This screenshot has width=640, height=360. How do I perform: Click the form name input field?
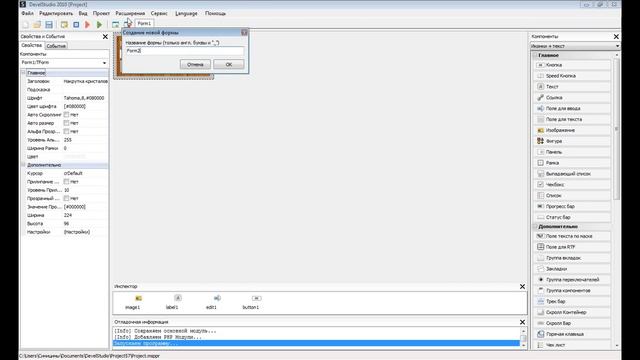click(x=184, y=51)
